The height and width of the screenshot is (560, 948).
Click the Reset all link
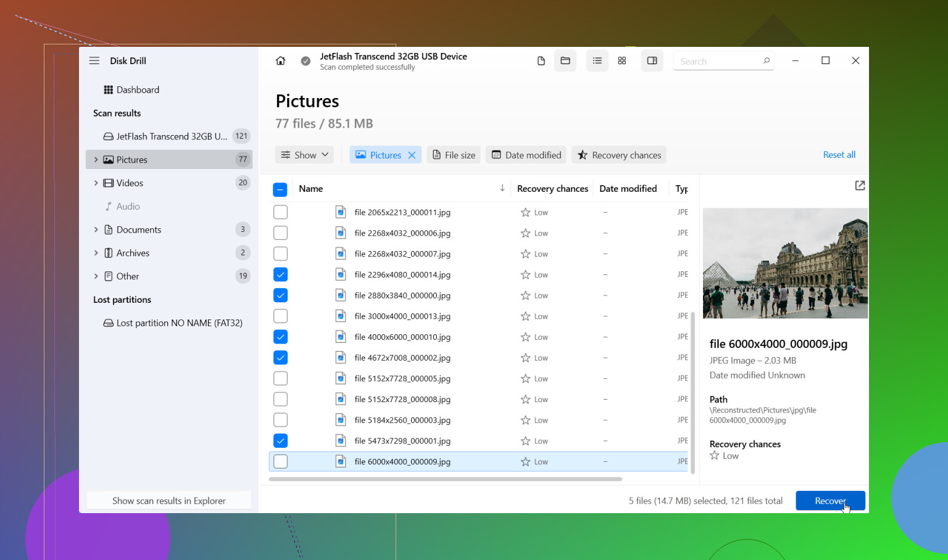point(839,155)
